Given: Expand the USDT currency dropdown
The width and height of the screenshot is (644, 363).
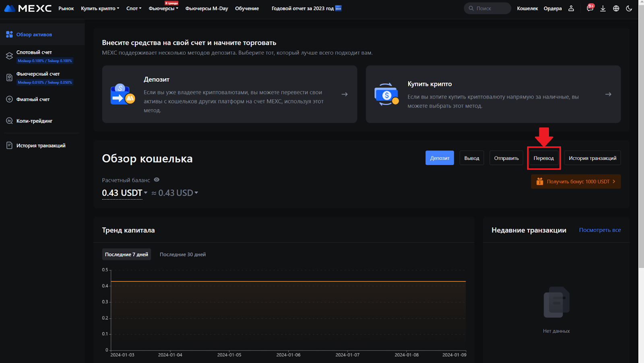Looking at the screenshot, I should (145, 193).
